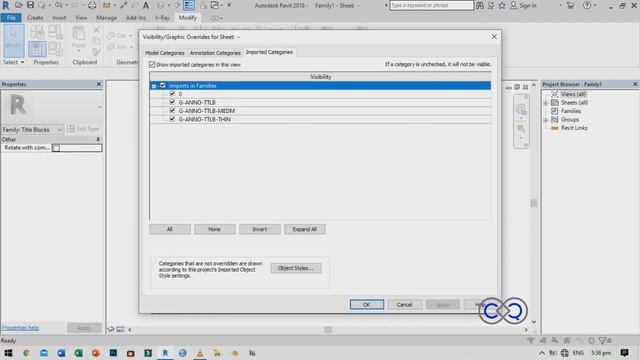640x360 pixels.
Task: Toggle G-ANNO-TTLB visibility checkbox
Action: click(172, 102)
